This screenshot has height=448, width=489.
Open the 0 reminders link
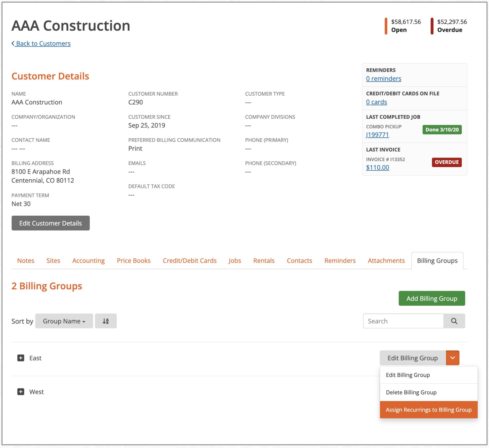(x=384, y=78)
